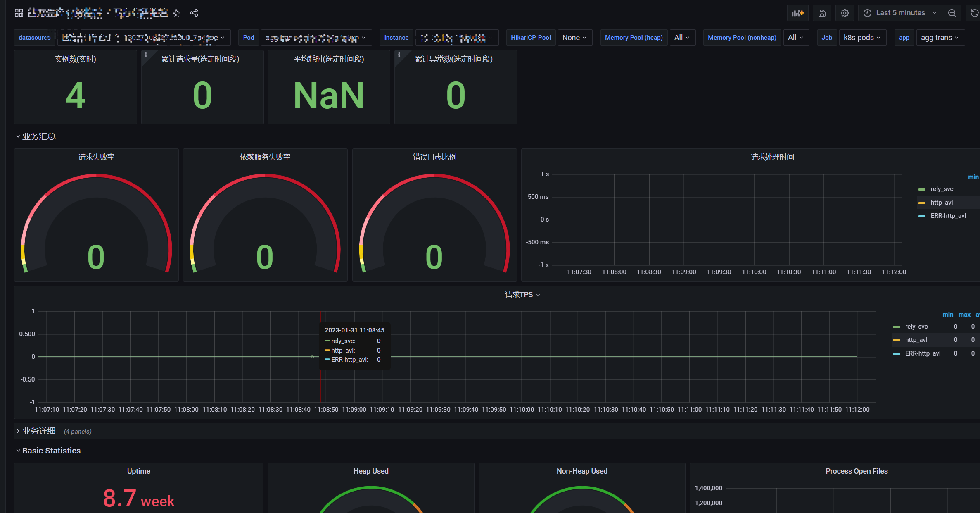Click the 请求失败率 gauge value 0
Screen dimensions: 980x513
pyautogui.click(x=96, y=257)
